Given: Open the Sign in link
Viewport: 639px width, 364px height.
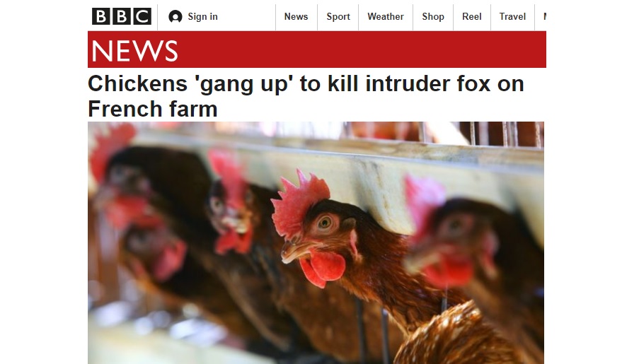Looking at the screenshot, I should tap(202, 17).
